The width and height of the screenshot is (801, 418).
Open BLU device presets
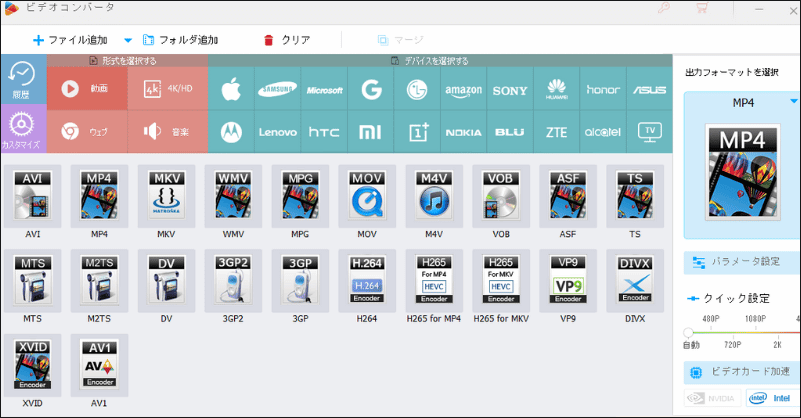click(510, 132)
